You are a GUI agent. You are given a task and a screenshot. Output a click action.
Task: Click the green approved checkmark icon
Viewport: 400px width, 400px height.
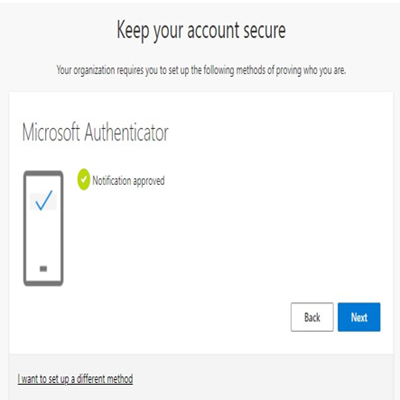click(x=84, y=180)
